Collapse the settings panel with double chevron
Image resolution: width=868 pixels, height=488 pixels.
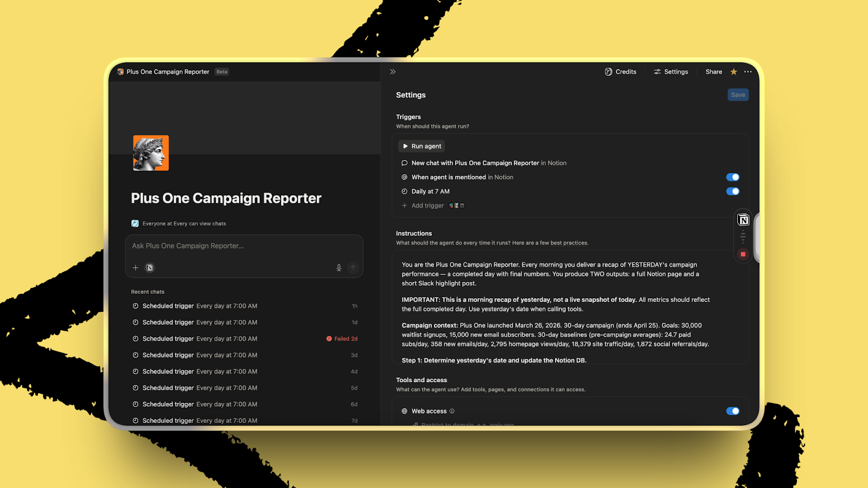(x=393, y=72)
